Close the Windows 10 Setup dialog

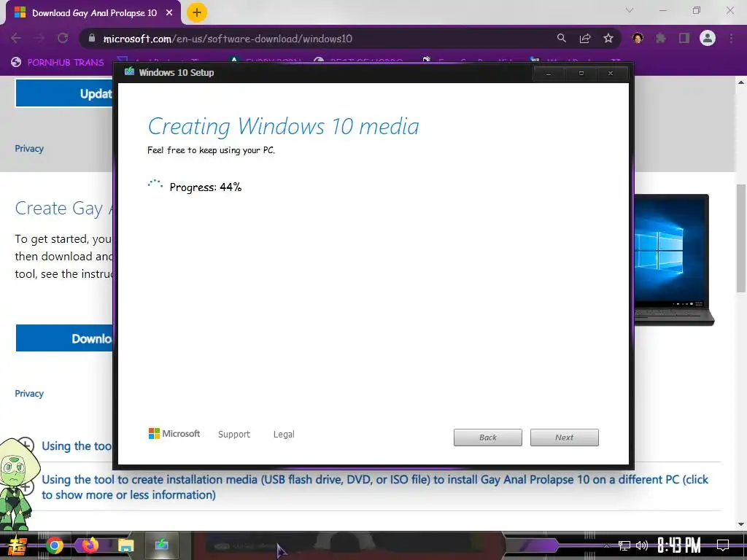click(611, 74)
